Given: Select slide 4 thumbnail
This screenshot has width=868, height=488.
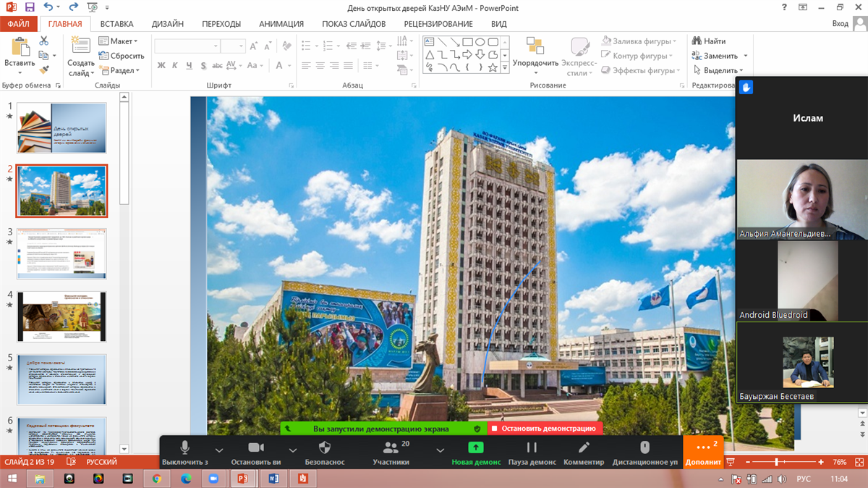Looking at the screenshot, I should [x=61, y=316].
